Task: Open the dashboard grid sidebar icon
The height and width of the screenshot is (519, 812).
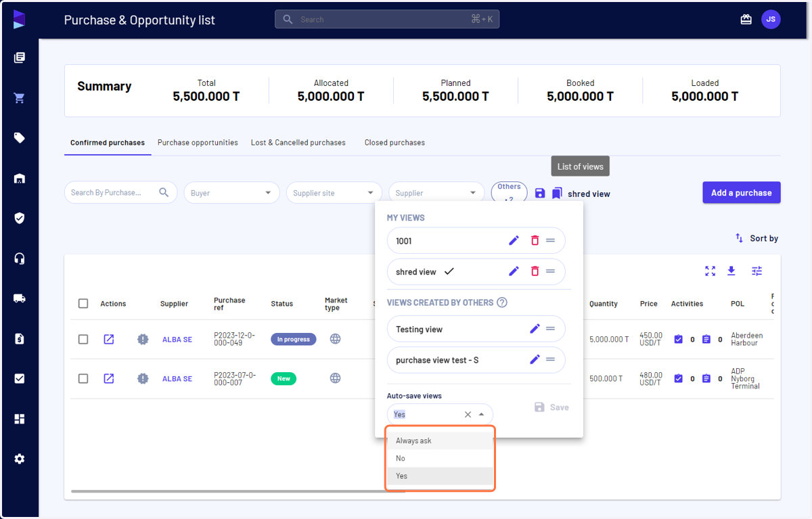Action: pyautogui.click(x=19, y=419)
